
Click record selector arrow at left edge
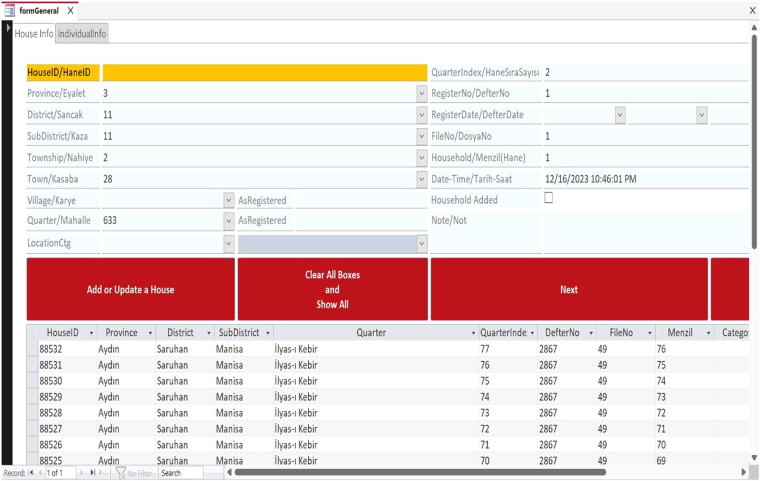click(7, 28)
